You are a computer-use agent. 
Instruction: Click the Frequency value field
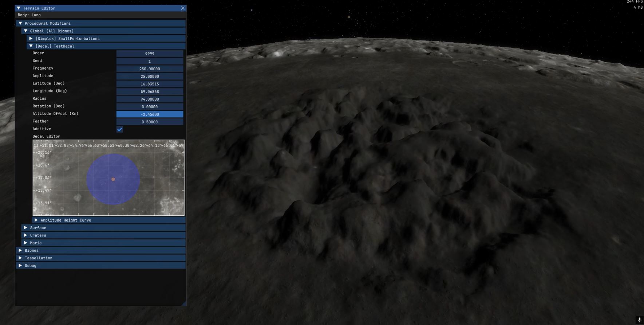[150, 69]
